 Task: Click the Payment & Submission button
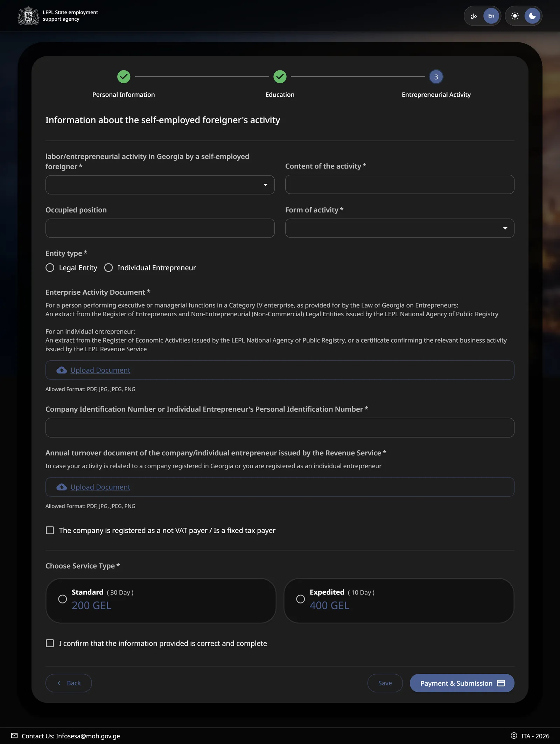462,683
